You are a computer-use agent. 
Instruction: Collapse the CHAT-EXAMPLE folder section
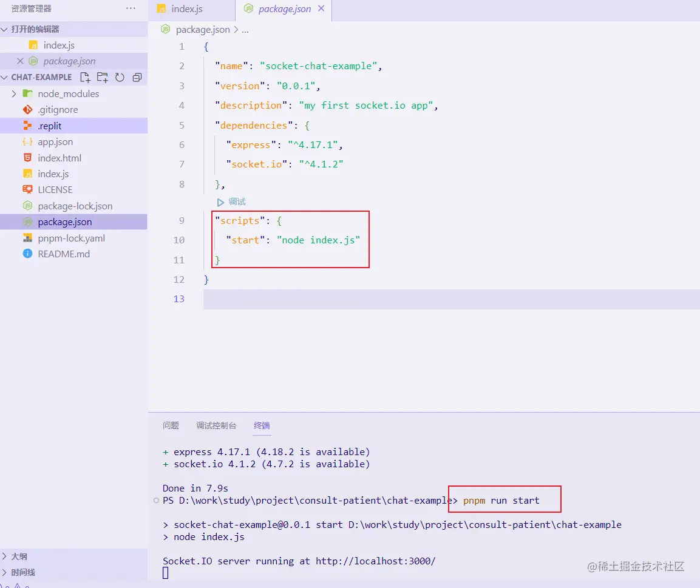pyautogui.click(x=4, y=78)
